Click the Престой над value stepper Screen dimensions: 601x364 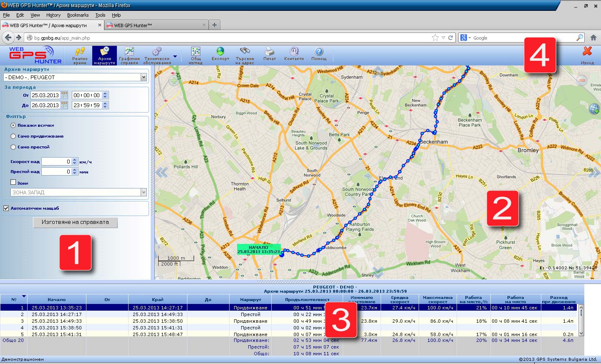point(75,171)
